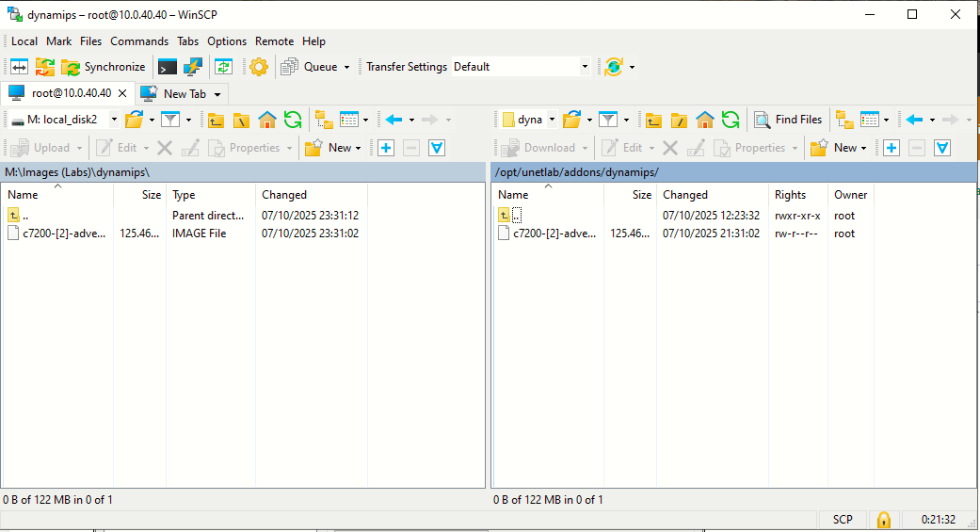Click the remote New button
Viewport: 980px width, 532px height.
(x=834, y=148)
